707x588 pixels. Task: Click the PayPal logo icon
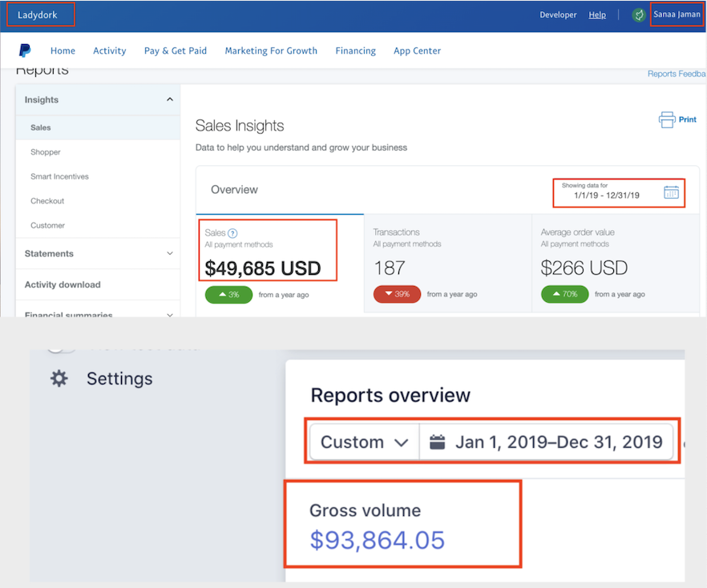25,50
